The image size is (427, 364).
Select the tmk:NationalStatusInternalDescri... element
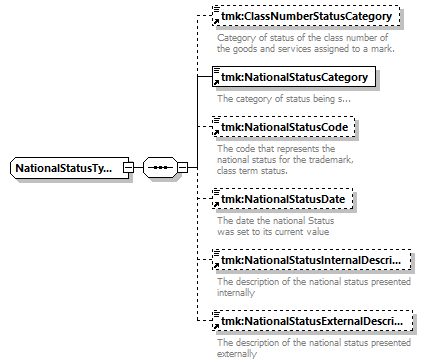(312, 260)
